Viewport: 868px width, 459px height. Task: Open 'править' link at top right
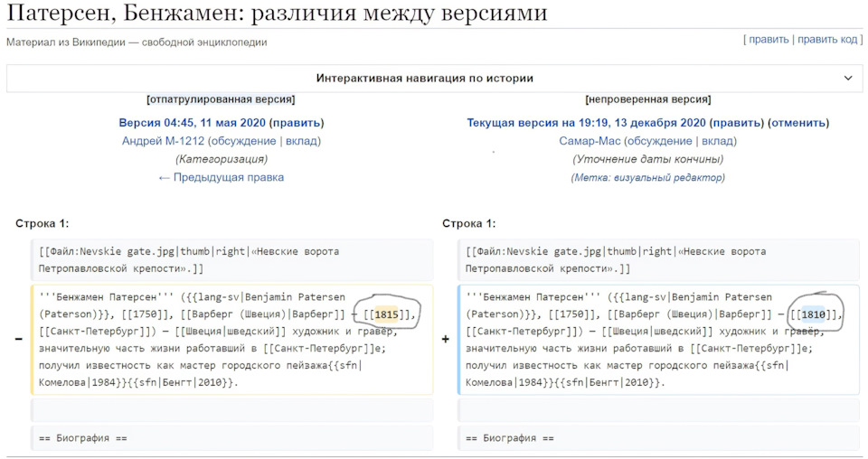click(769, 40)
